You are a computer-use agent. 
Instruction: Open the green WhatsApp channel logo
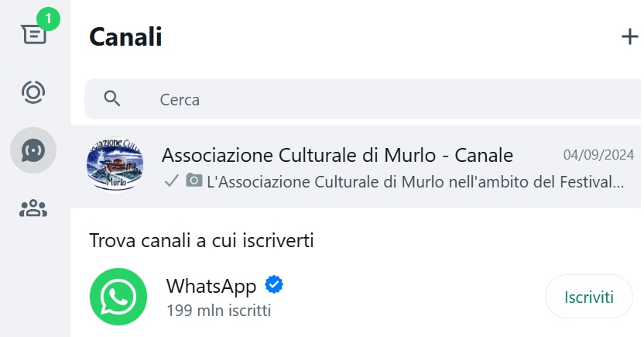click(118, 297)
